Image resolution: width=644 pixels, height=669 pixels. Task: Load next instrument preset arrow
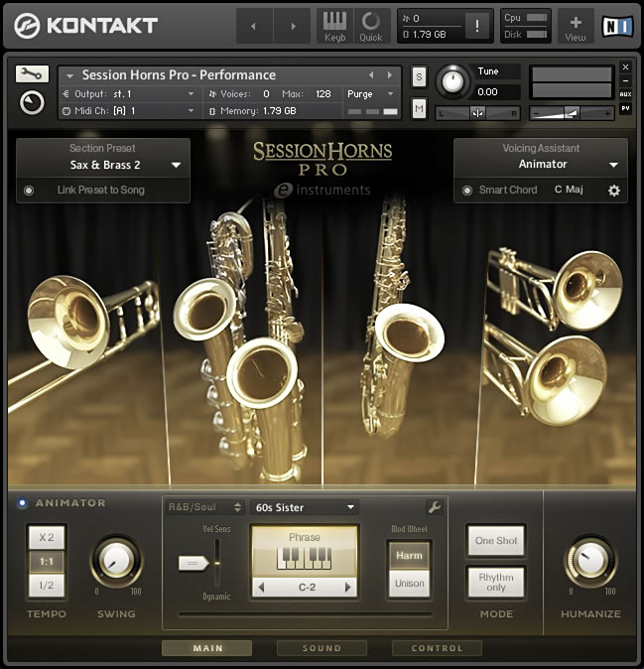389,75
